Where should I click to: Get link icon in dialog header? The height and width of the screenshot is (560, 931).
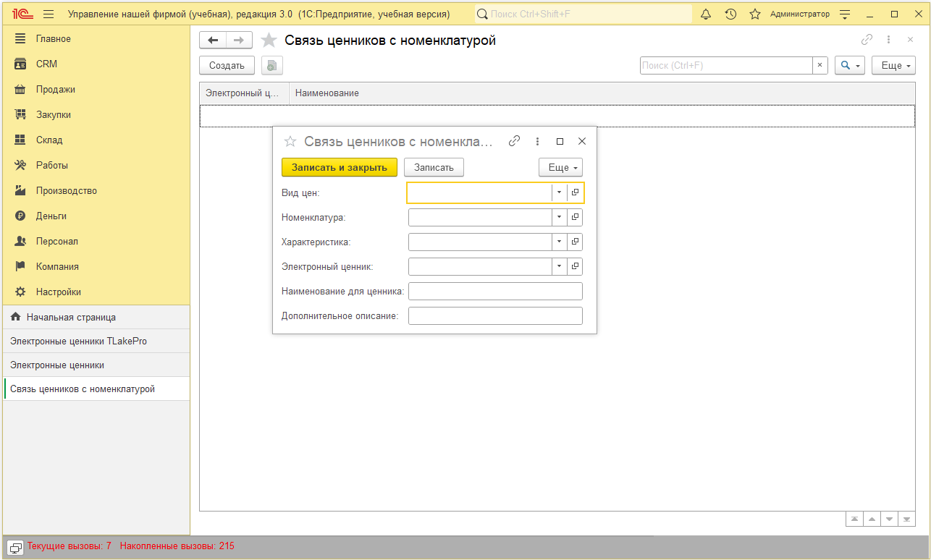click(x=515, y=142)
